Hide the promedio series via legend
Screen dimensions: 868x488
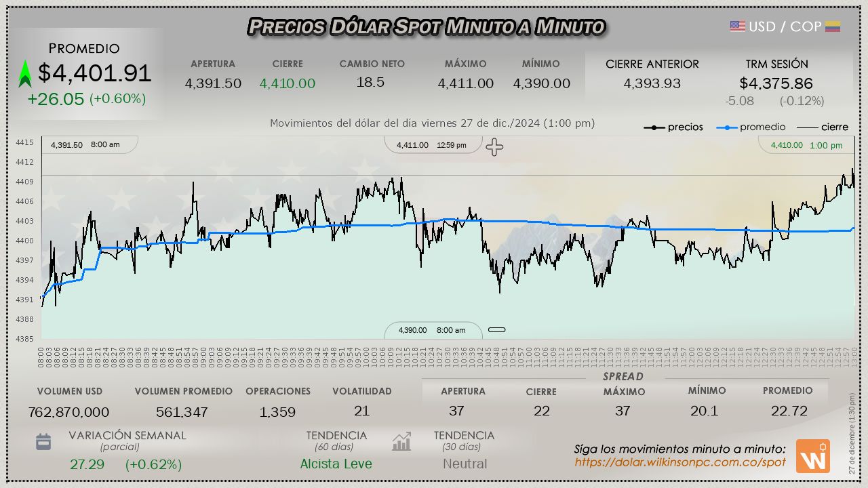click(x=753, y=127)
